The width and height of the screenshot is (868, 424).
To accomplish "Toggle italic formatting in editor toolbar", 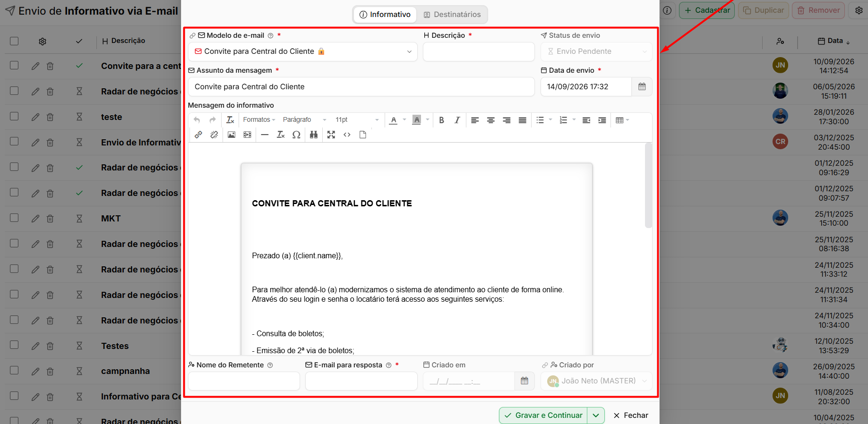I will [x=457, y=120].
